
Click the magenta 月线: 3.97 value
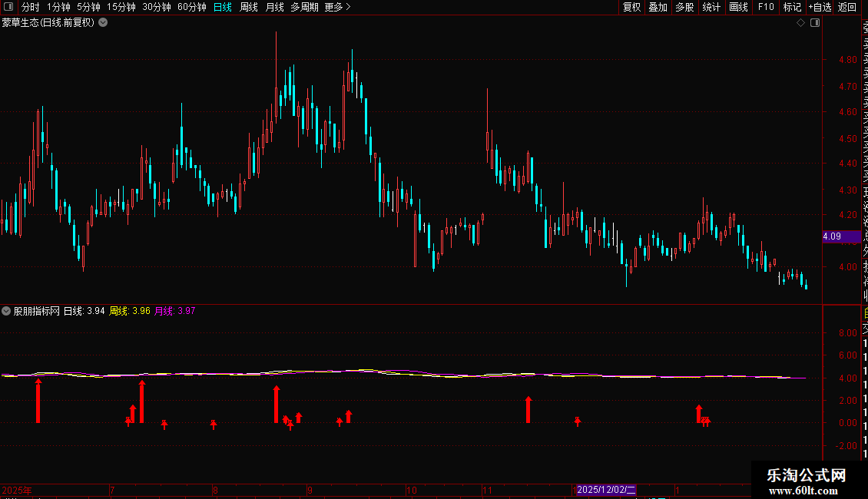174,311
